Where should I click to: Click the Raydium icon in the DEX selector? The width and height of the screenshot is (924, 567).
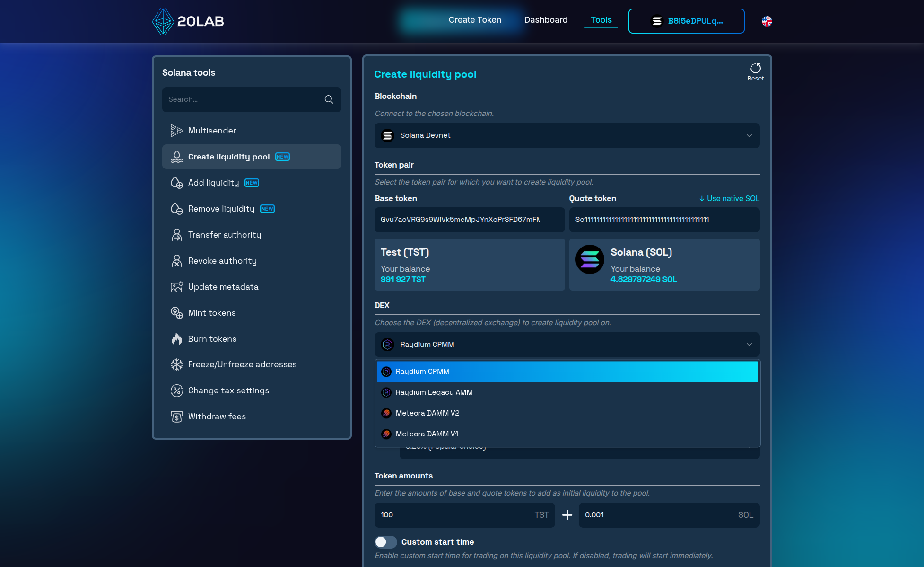coord(387,345)
